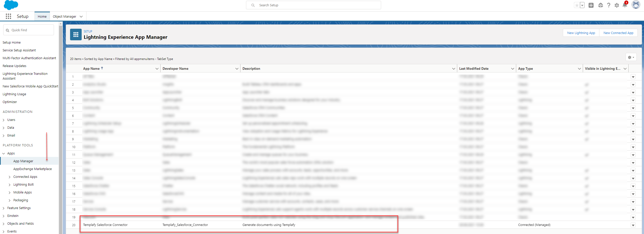Viewport: 644px width, 234px height.
Task: Click the New Lightning App button
Action: point(581,33)
